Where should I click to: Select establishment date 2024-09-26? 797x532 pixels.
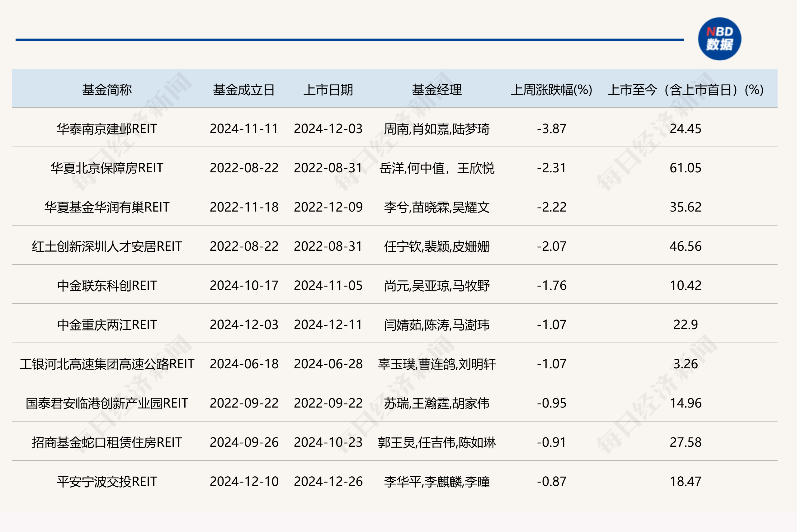244,442
